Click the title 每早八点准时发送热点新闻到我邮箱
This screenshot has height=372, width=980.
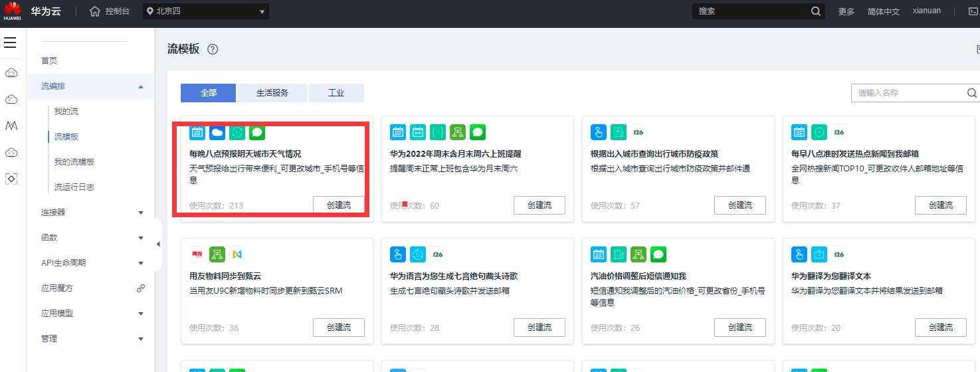pyautogui.click(x=855, y=154)
